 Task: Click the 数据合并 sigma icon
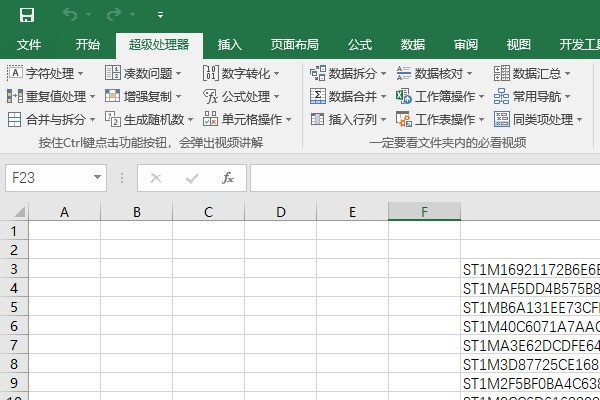click(x=319, y=96)
